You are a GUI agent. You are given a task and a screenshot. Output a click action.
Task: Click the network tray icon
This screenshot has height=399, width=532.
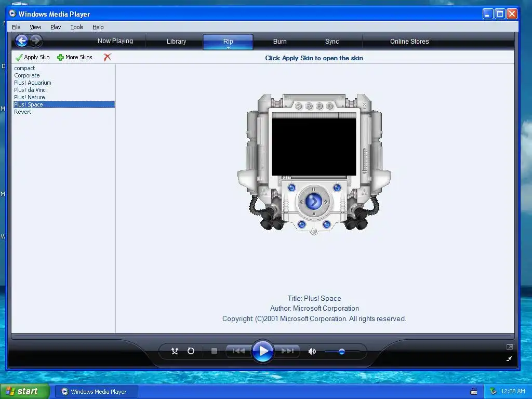pyautogui.click(x=493, y=392)
